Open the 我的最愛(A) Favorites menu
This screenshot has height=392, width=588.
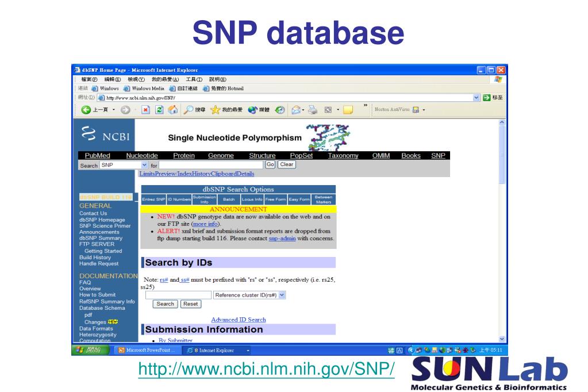[165, 79]
